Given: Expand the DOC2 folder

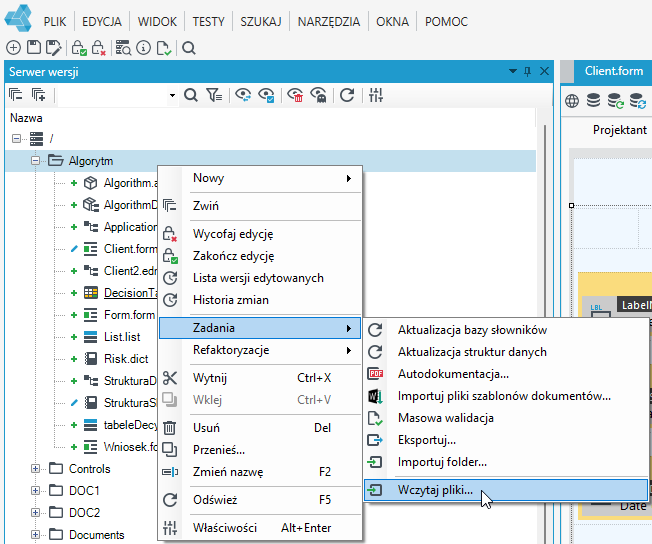Looking at the screenshot, I should tap(35, 512).
